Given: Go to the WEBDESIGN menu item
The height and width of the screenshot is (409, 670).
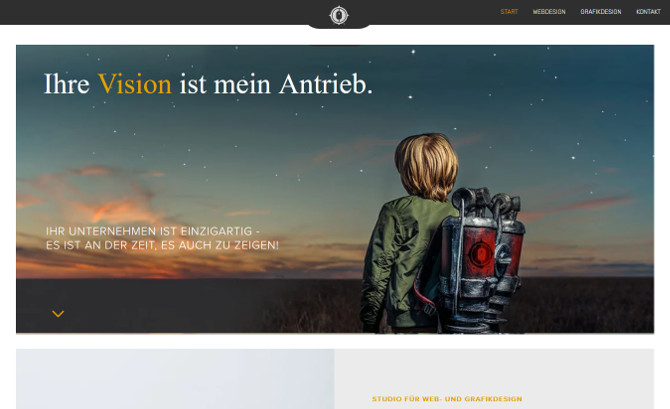Looking at the screenshot, I should (x=549, y=12).
